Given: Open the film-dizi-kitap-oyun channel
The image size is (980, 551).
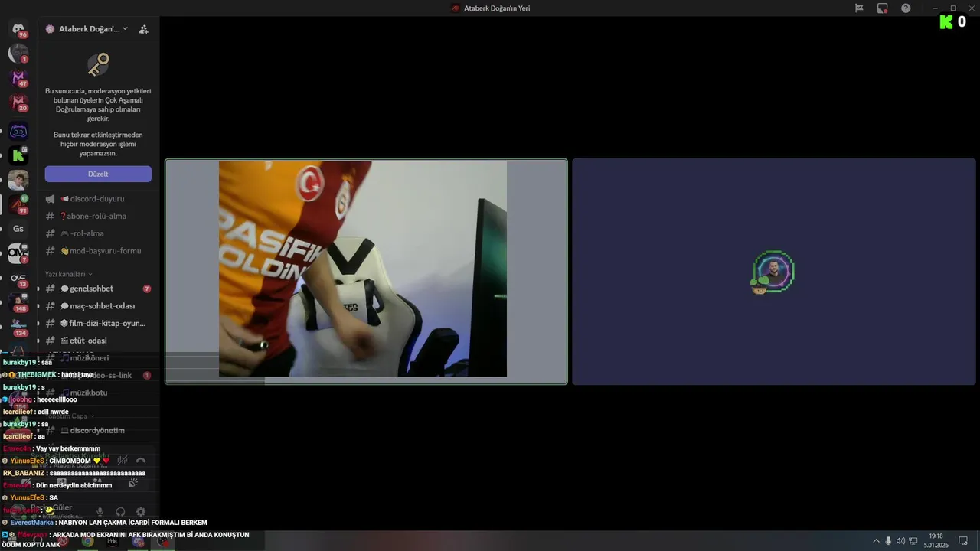Looking at the screenshot, I should click(97, 323).
